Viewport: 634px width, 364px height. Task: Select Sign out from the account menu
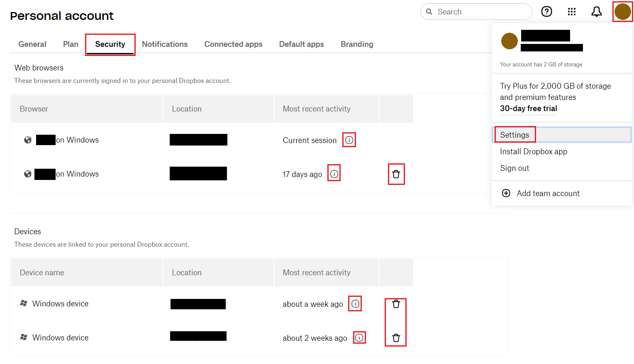[515, 168]
